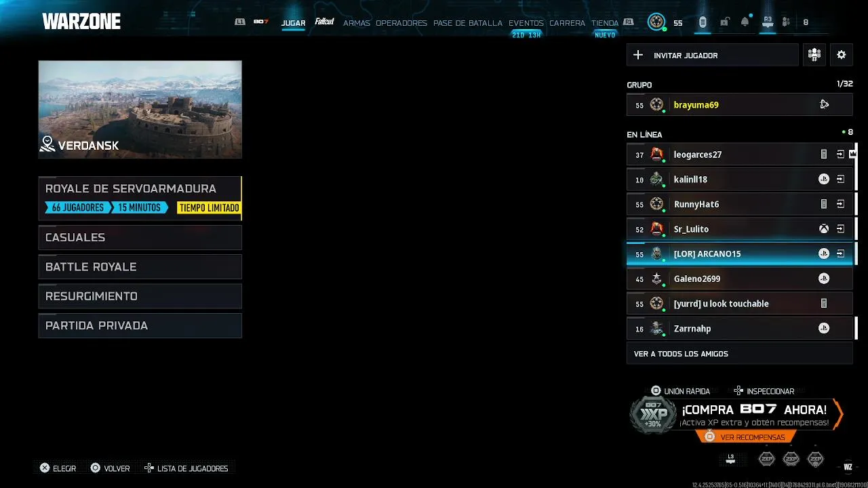Click the UNIÓN RÁPIDA prompt
Screen dimensions: 868x488
(x=680, y=391)
